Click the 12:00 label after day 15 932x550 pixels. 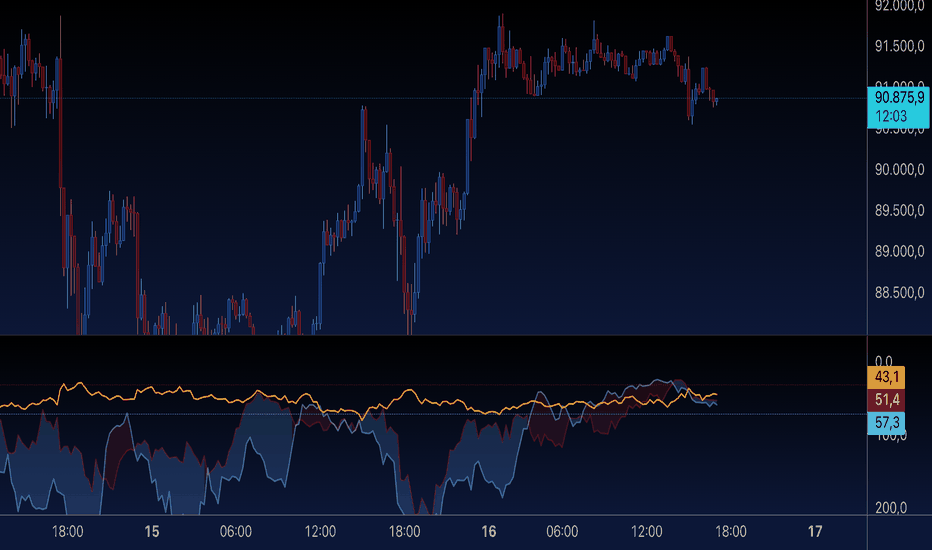(320, 532)
